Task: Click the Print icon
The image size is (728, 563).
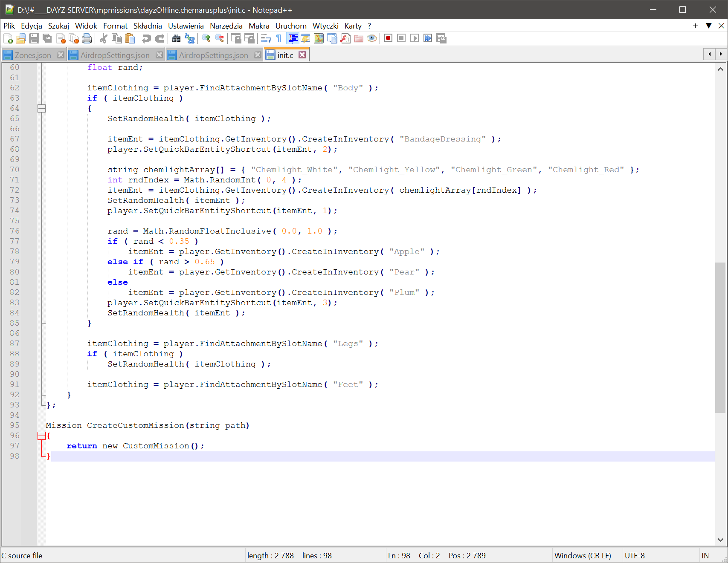Action: tap(87, 38)
